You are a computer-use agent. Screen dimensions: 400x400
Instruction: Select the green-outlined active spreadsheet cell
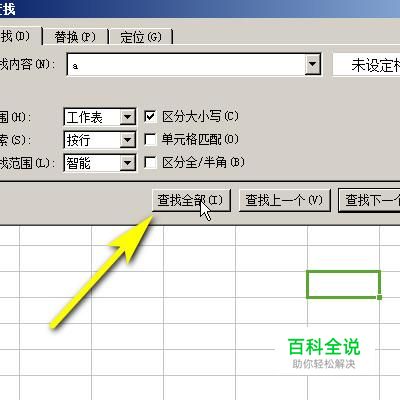(343, 284)
